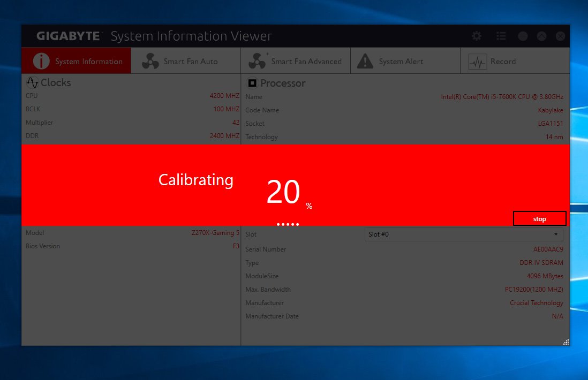Click the Processor chip icon
The height and width of the screenshot is (380, 588).
point(251,83)
